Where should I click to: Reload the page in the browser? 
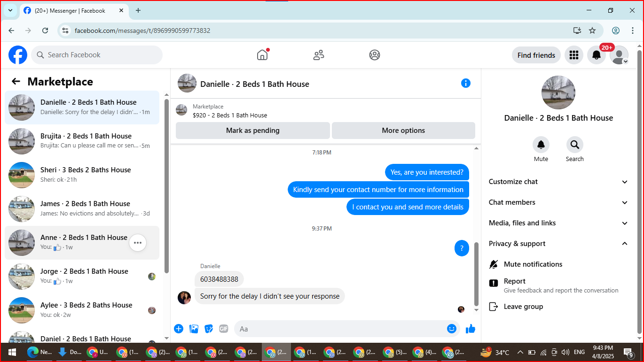coord(45,31)
